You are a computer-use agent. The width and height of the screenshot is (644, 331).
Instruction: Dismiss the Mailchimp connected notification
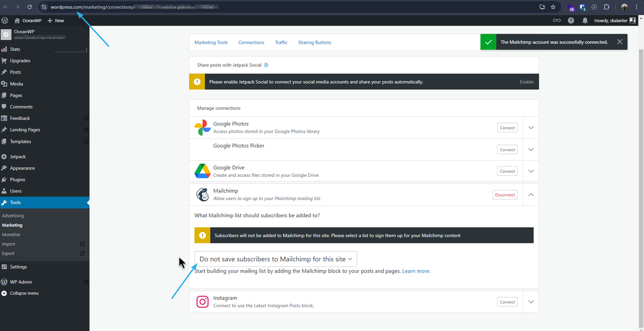coord(619,42)
